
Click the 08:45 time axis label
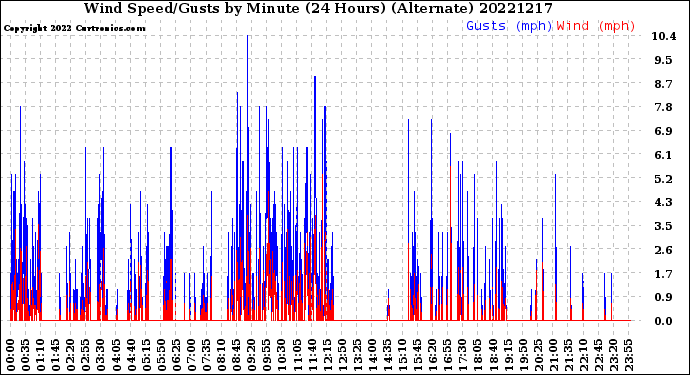pos(237,355)
